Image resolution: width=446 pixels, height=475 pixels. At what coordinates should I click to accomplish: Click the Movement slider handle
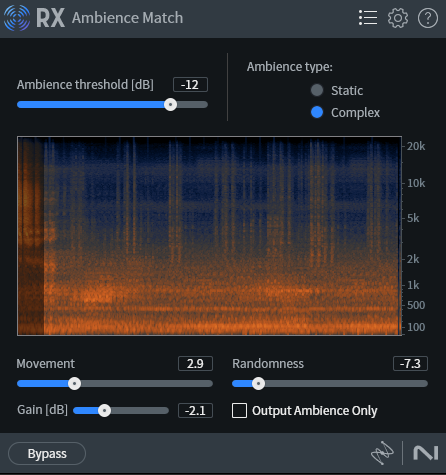click(74, 384)
